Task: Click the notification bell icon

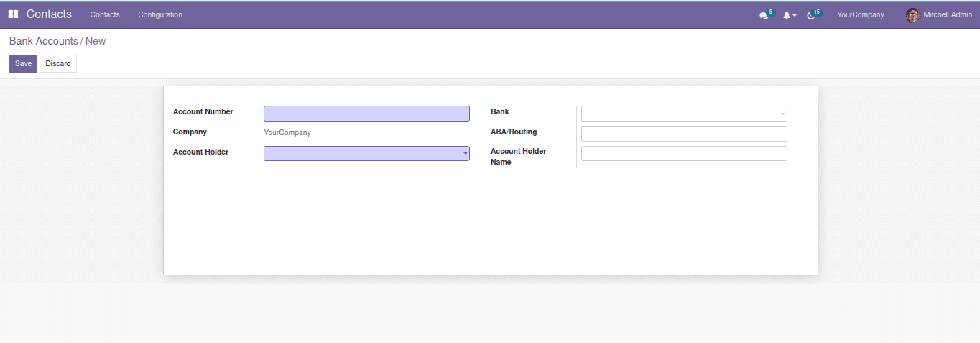Action: (787, 15)
